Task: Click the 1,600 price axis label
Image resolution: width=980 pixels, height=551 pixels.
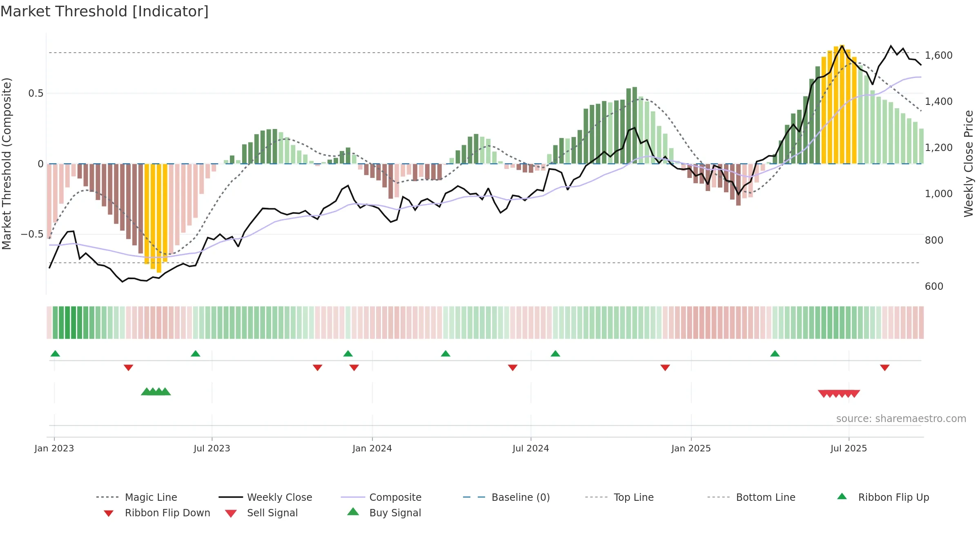Action: tap(939, 56)
